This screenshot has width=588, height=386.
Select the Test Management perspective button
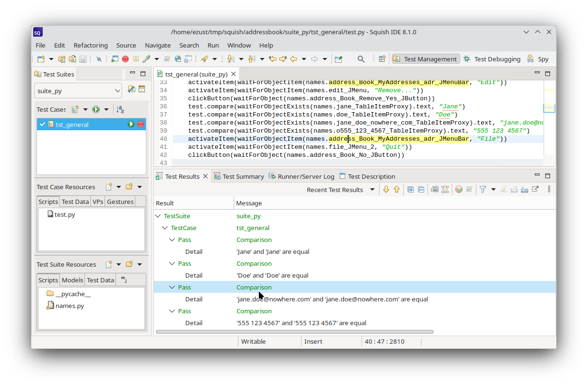click(x=426, y=59)
